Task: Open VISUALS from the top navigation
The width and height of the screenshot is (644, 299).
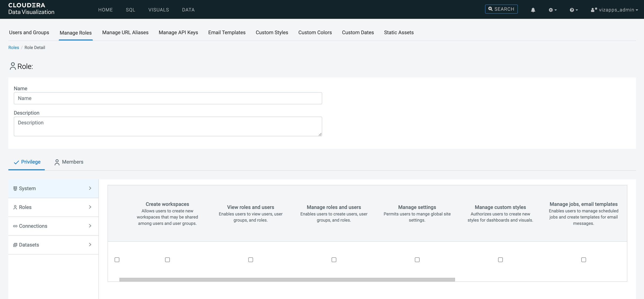Action: 159,10
